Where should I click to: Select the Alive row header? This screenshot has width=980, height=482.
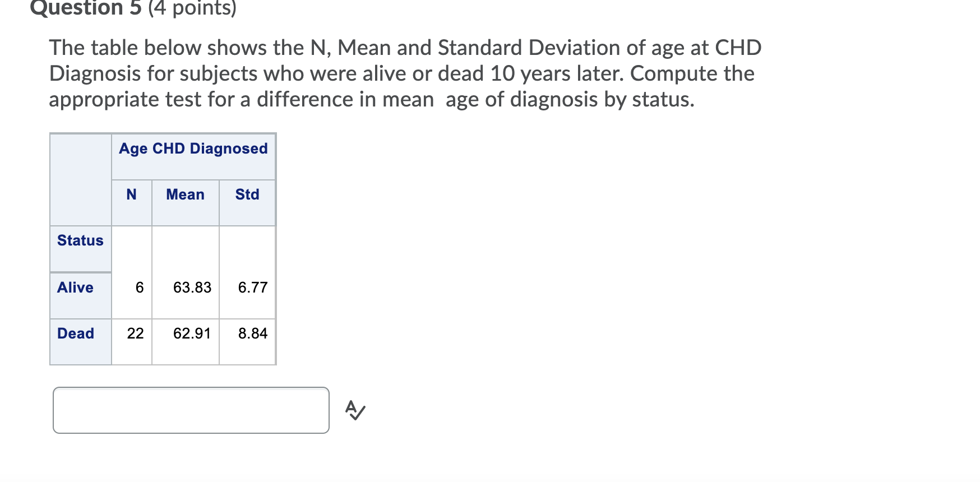click(x=75, y=288)
